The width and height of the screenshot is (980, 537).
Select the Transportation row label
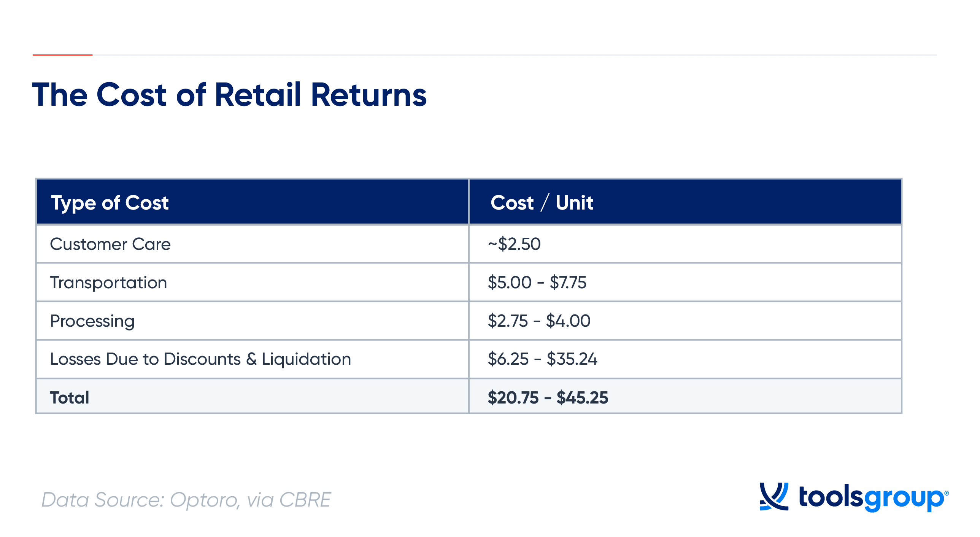point(108,283)
